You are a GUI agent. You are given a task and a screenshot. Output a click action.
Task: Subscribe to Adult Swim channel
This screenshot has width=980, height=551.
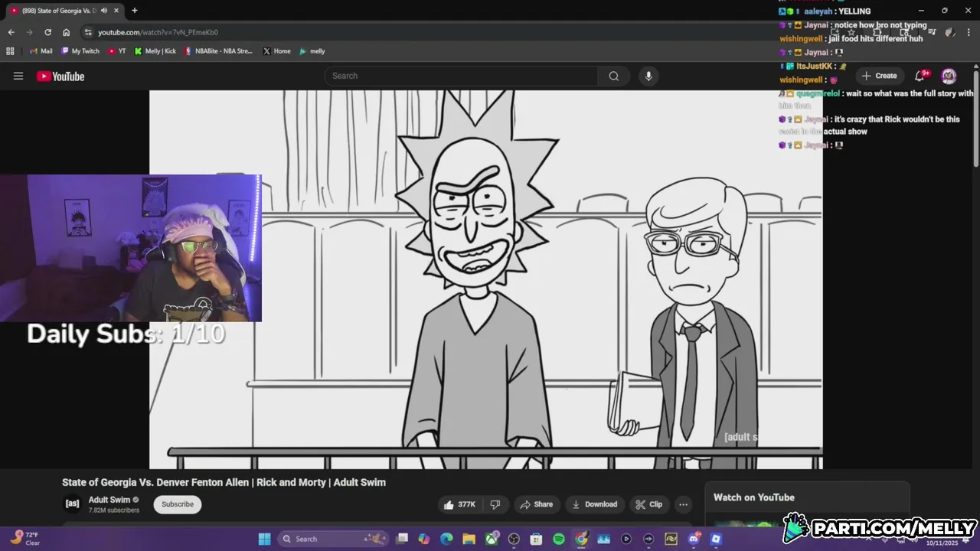coord(178,504)
